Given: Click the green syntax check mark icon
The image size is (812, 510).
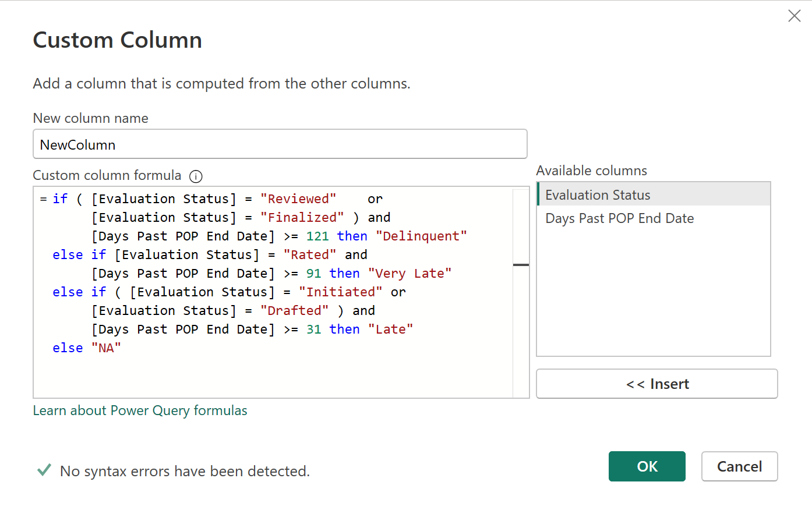Looking at the screenshot, I should pyautogui.click(x=44, y=470).
